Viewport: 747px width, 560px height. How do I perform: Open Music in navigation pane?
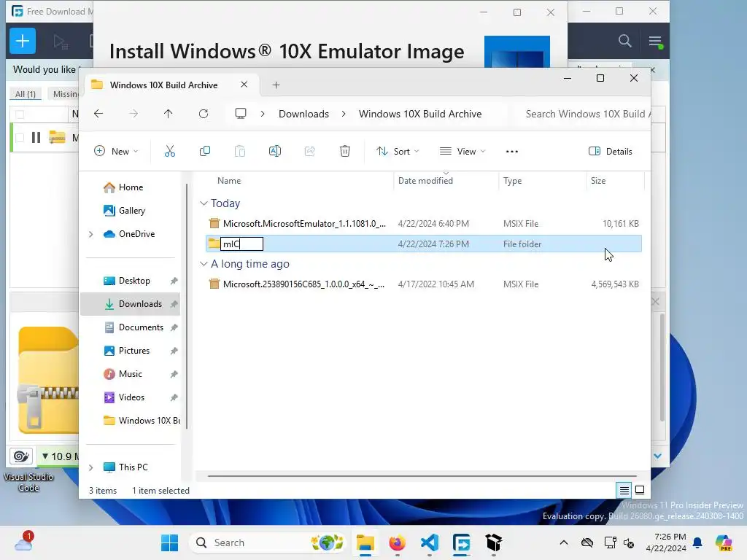click(123, 374)
